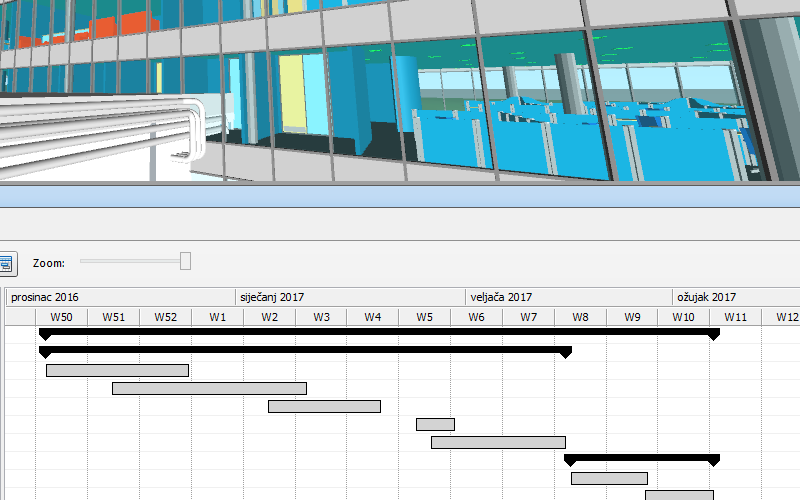The width and height of the screenshot is (800, 500).
Task: Select the longest black summary bar spanning W50 to W10
Action: (378, 332)
